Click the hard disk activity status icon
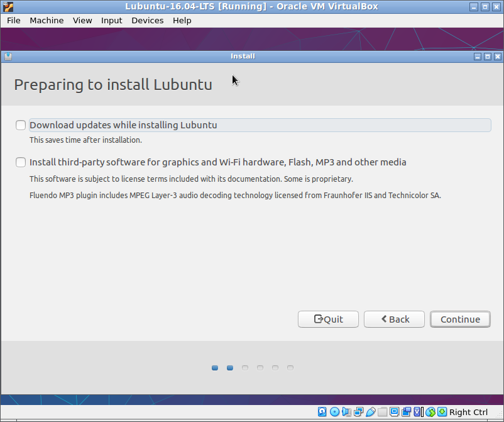 coord(322,412)
